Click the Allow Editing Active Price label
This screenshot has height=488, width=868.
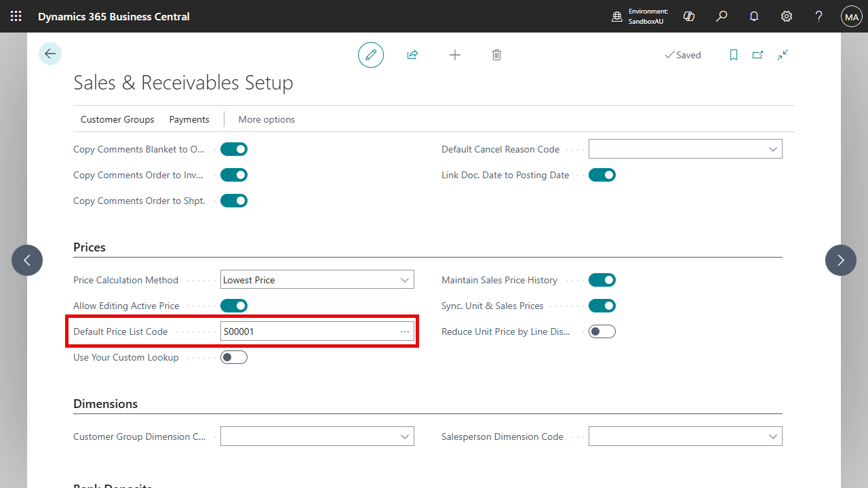coord(126,306)
